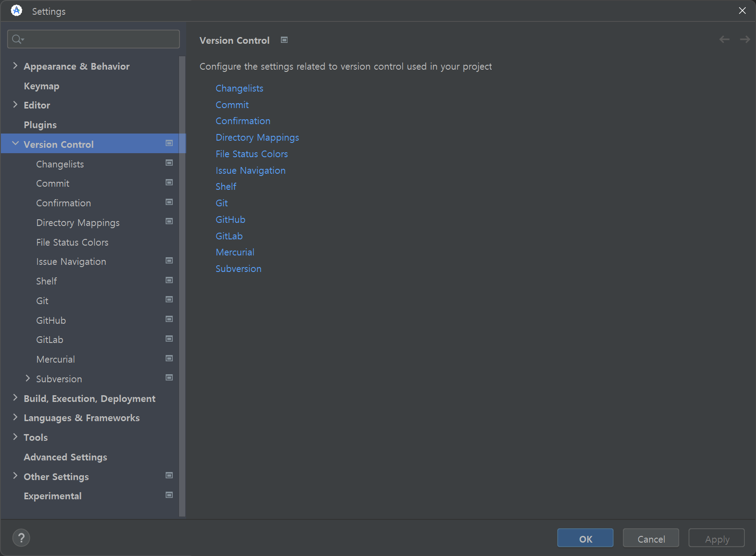756x556 pixels.
Task: Click project icon on Version Control tree row
Action: (169, 143)
